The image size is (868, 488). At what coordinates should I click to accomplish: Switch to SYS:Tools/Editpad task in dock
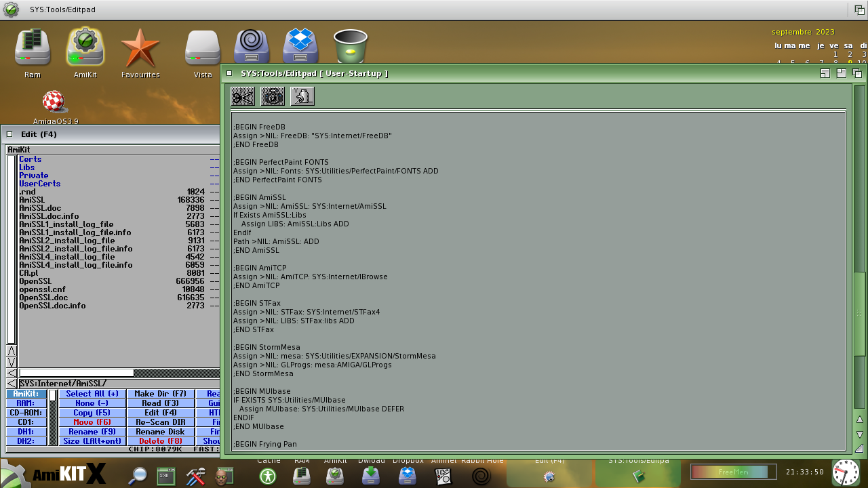click(x=639, y=472)
